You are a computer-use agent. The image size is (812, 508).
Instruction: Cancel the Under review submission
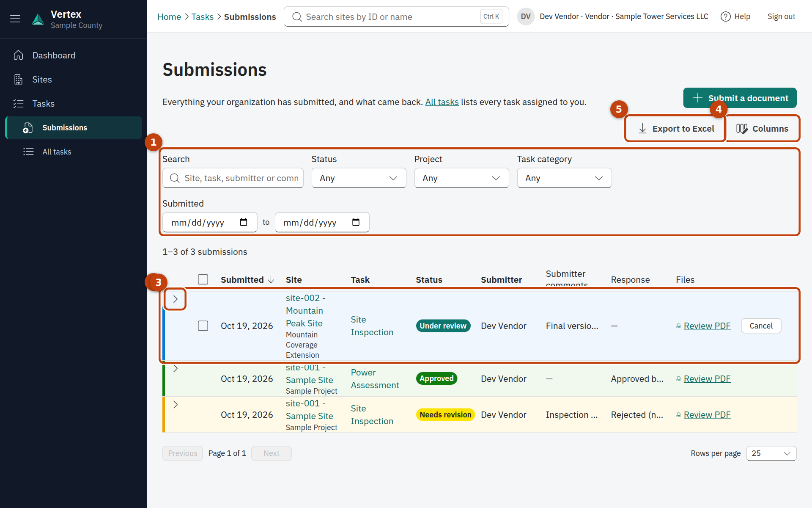[x=761, y=326]
